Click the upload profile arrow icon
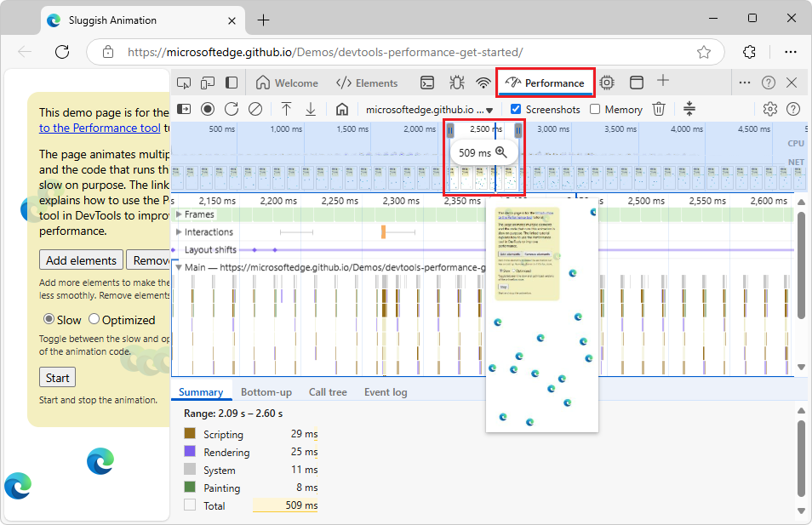This screenshot has height=525, width=812. click(287, 109)
